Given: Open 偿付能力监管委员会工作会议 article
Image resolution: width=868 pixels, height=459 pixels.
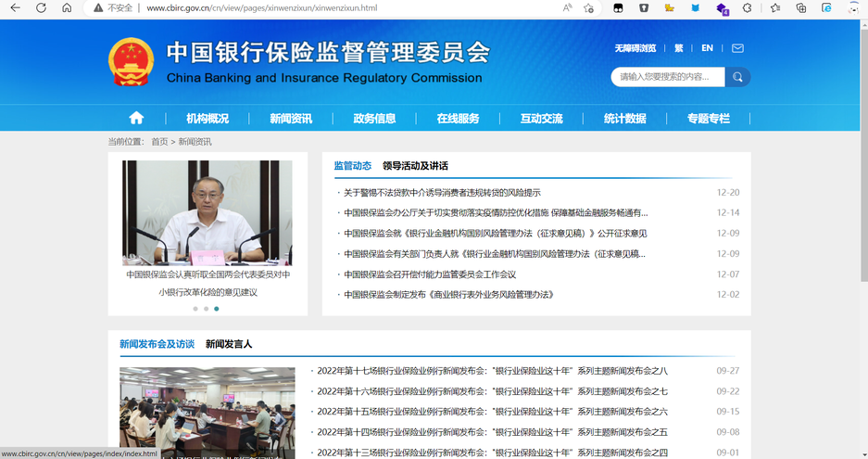Looking at the screenshot, I should (430, 274).
